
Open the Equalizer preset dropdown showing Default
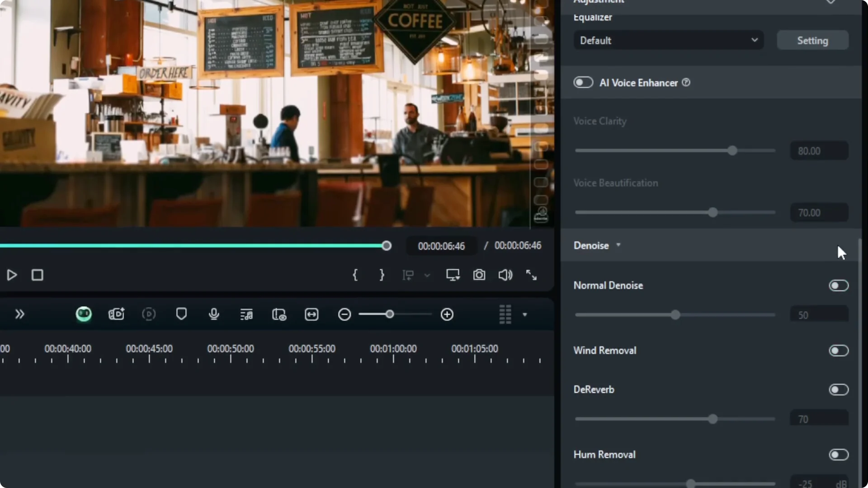[668, 40]
